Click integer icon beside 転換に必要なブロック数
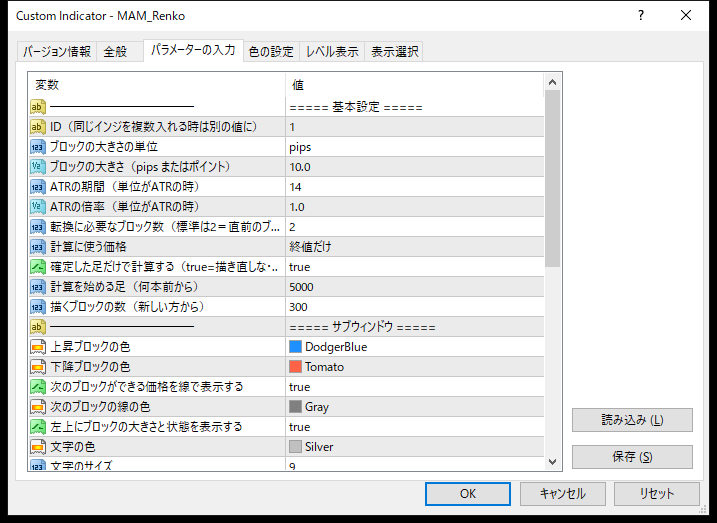 click(x=38, y=227)
